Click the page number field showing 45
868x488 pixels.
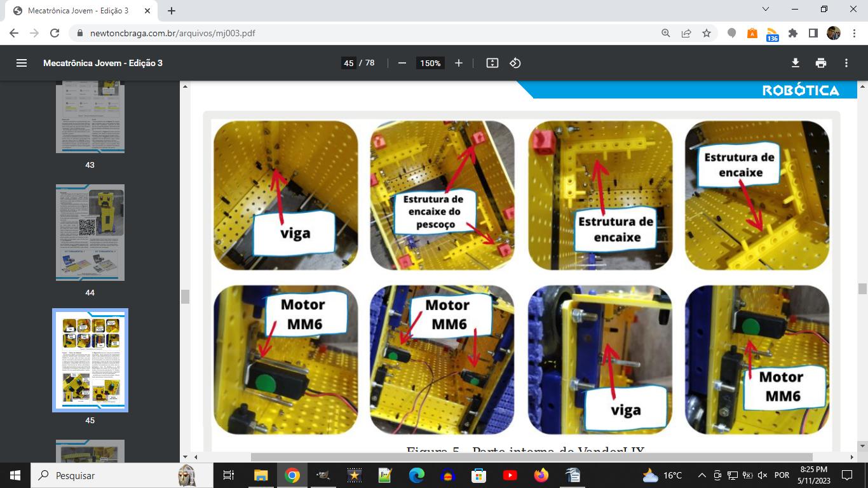[x=348, y=63]
